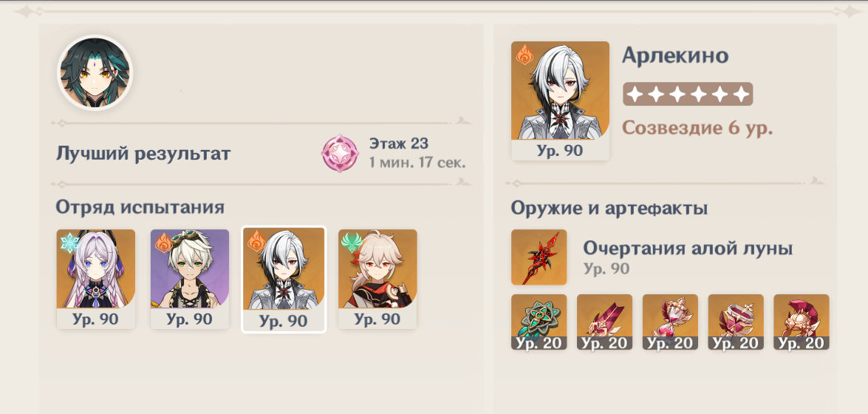
Task: Click the Этаж 23 result text
Action: (x=399, y=143)
